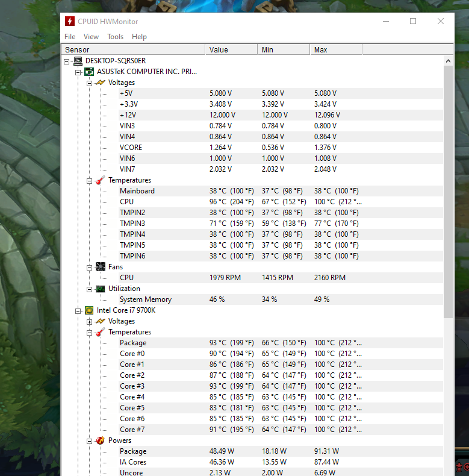Image resolution: width=469 pixels, height=476 pixels.
Task: Select the TMPIN3 temperature row
Action: [x=281, y=224]
